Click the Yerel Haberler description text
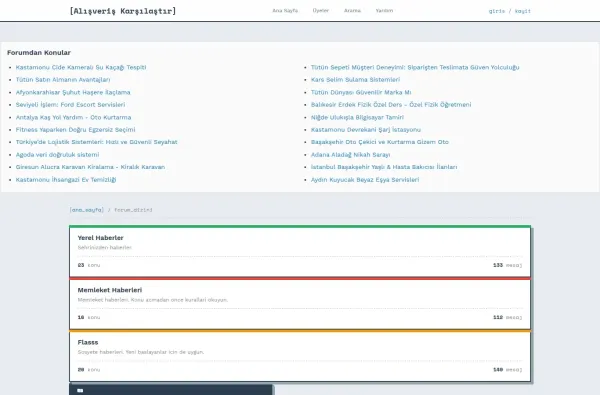The height and width of the screenshot is (395, 600). [x=104, y=248]
